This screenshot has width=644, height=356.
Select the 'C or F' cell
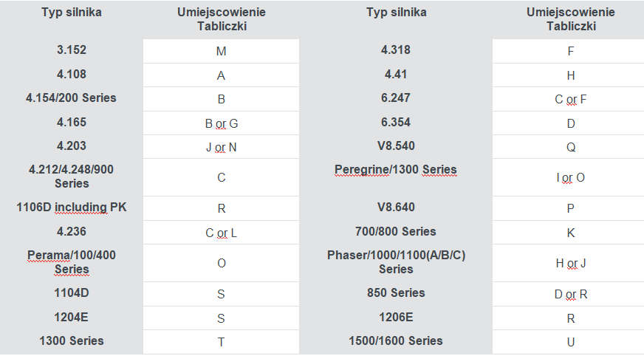[x=570, y=99]
